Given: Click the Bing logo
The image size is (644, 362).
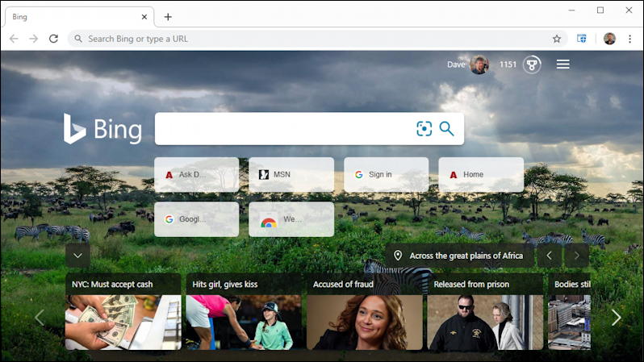Looking at the screenshot, I should (x=102, y=129).
